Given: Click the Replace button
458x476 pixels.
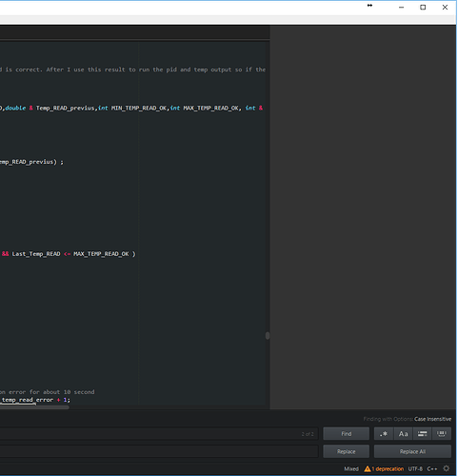Looking at the screenshot, I should (x=347, y=451).
